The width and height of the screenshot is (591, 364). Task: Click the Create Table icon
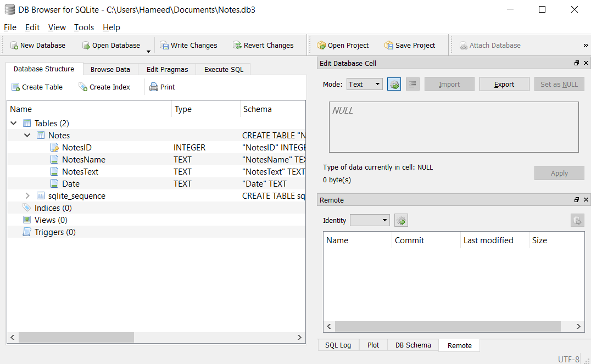pyautogui.click(x=15, y=87)
